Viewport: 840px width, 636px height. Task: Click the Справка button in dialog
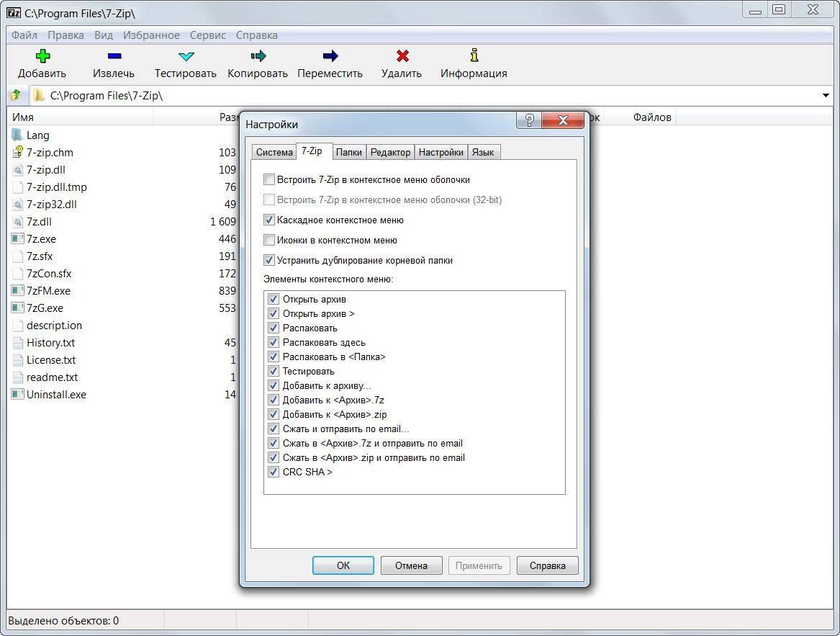pyautogui.click(x=548, y=565)
